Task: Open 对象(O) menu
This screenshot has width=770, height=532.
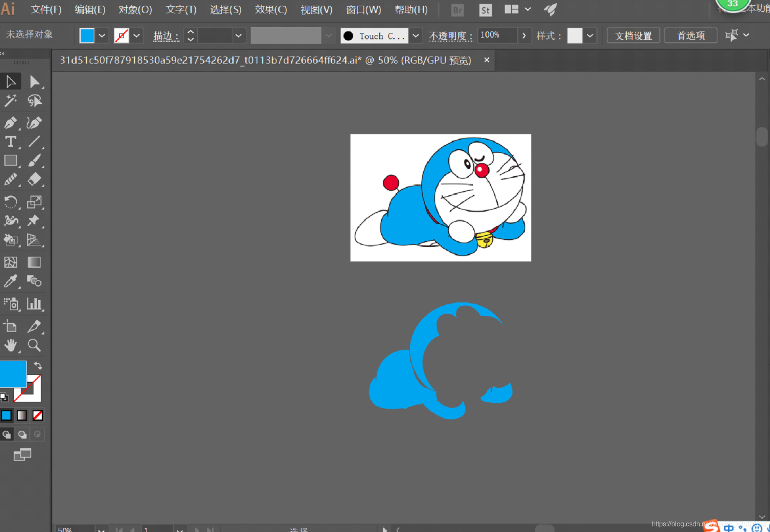Action: [135, 10]
